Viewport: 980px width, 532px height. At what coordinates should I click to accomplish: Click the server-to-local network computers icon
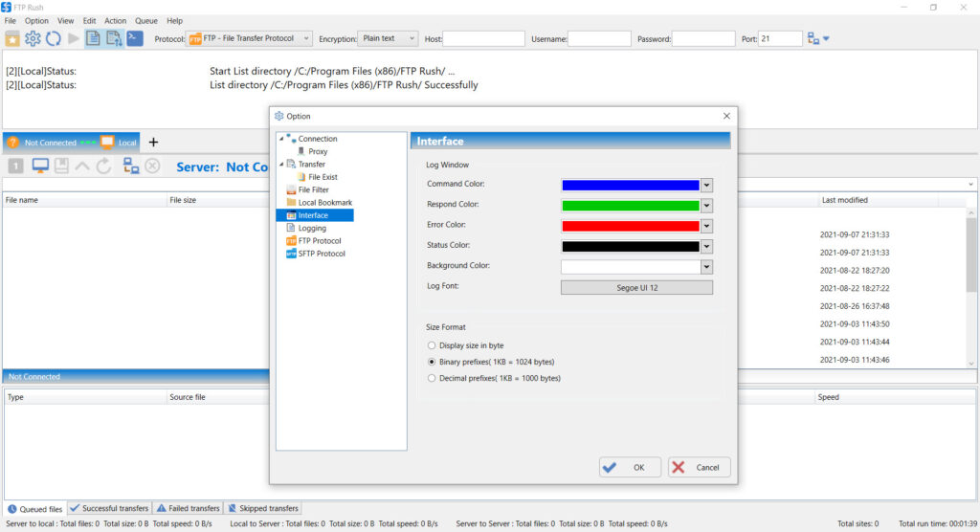click(x=130, y=166)
